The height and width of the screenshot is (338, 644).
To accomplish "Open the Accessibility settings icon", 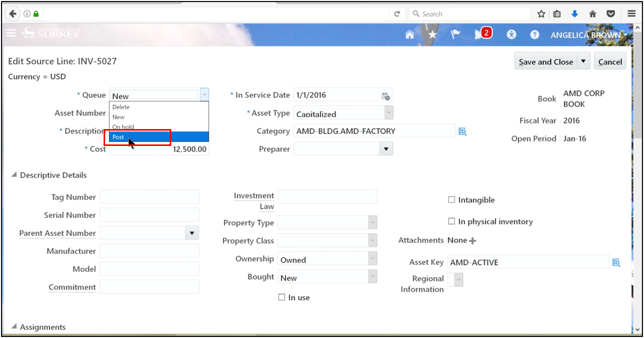I will click(x=511, y=35).
